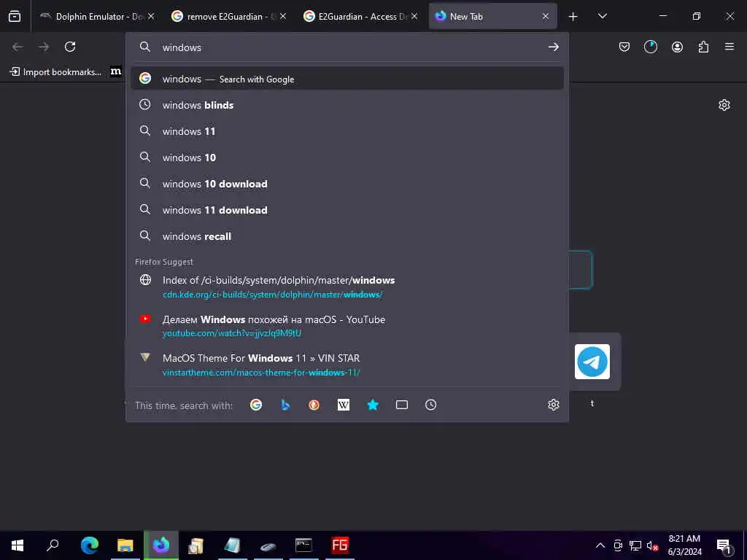747x560 pixels.
Task: Open the Telegram shortcut tile
Action: (x=592, y=362)
